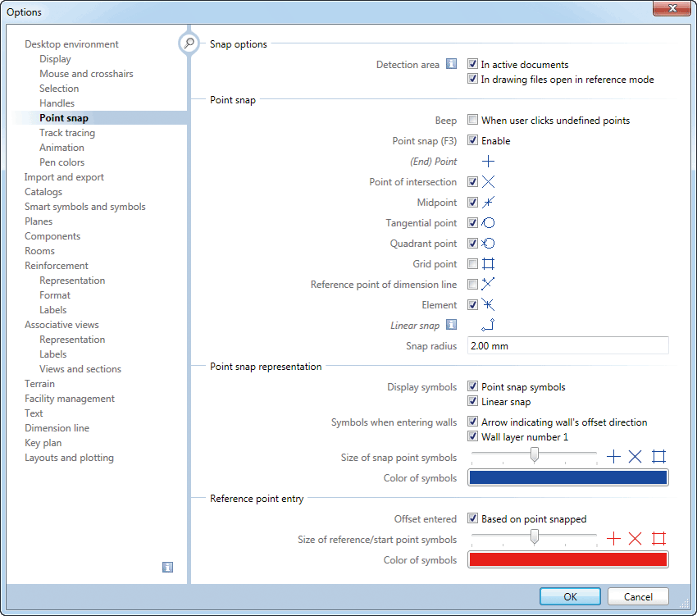Screen dimensions: 697x616
Task: Open Track tracing options page
Action: click(x=67, y=133)
